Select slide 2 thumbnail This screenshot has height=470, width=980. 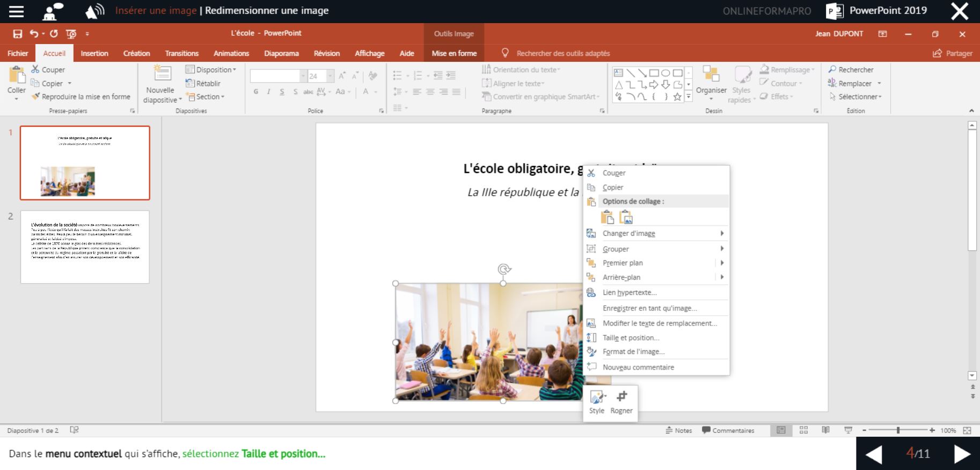(x=85, y=247)
